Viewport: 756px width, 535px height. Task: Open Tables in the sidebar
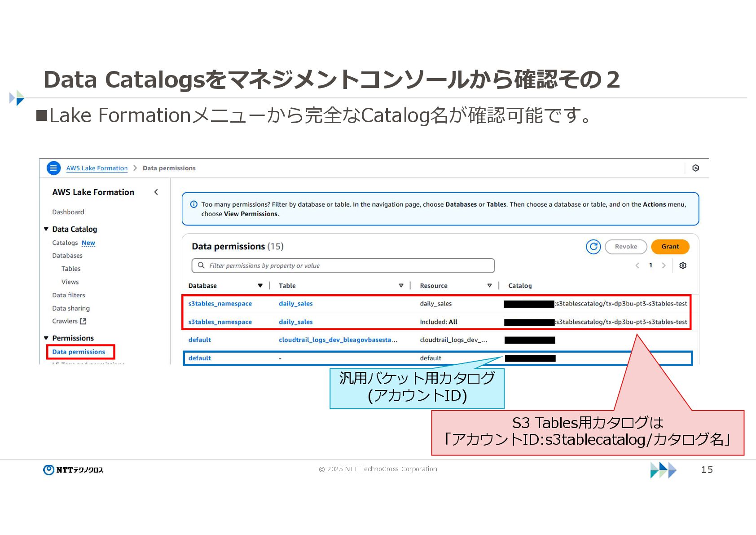[71, 269]
